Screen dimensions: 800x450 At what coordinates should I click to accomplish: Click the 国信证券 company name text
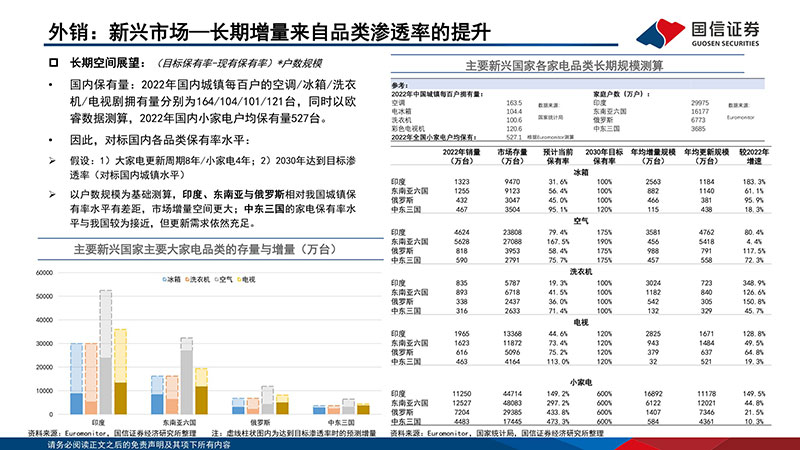click(x=726, y=30)
